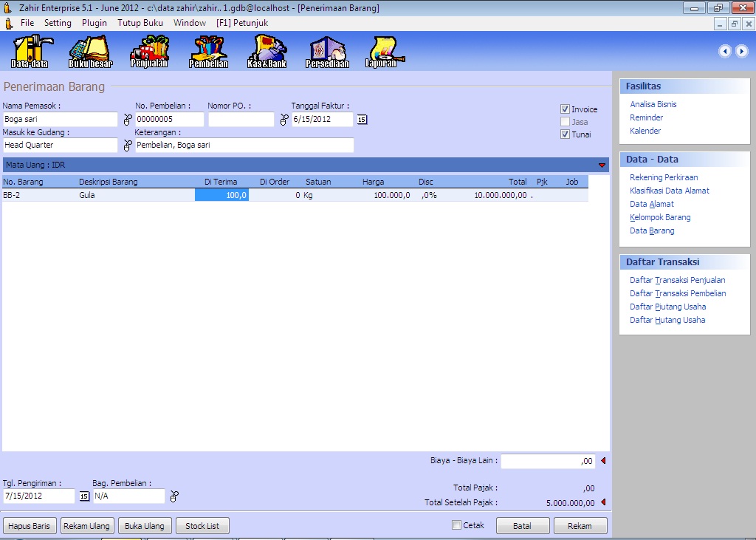
Task: Open the Pembelian module icon
Action: (x=208, y=51)
